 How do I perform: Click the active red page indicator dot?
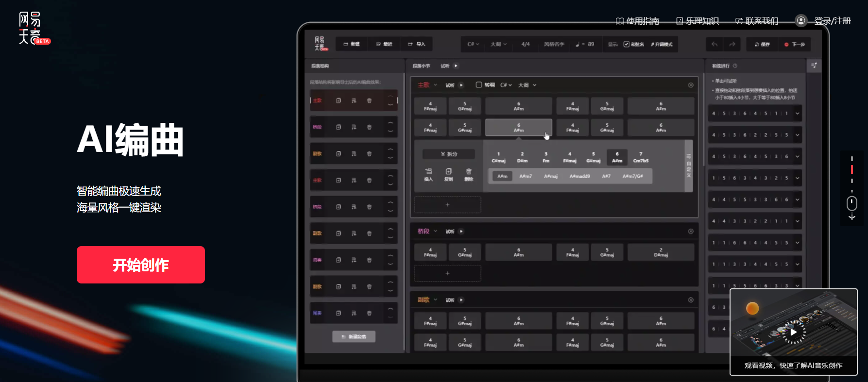[851, 169]
